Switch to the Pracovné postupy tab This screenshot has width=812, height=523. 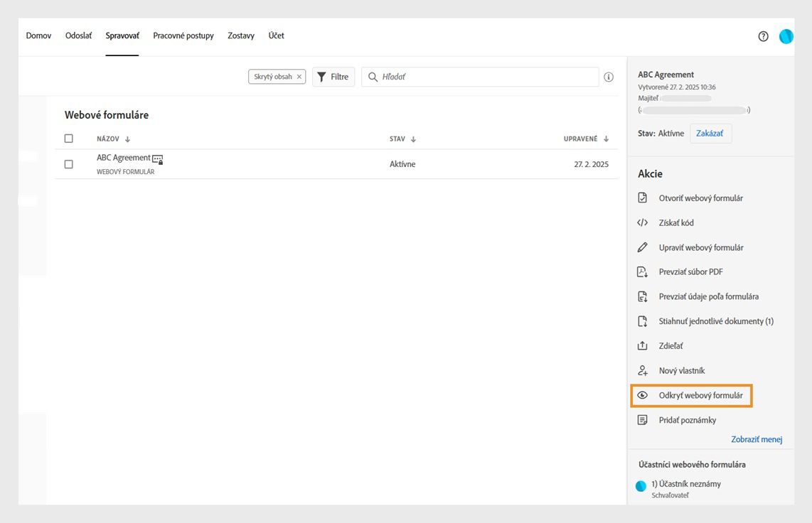(x=183, y=36)
